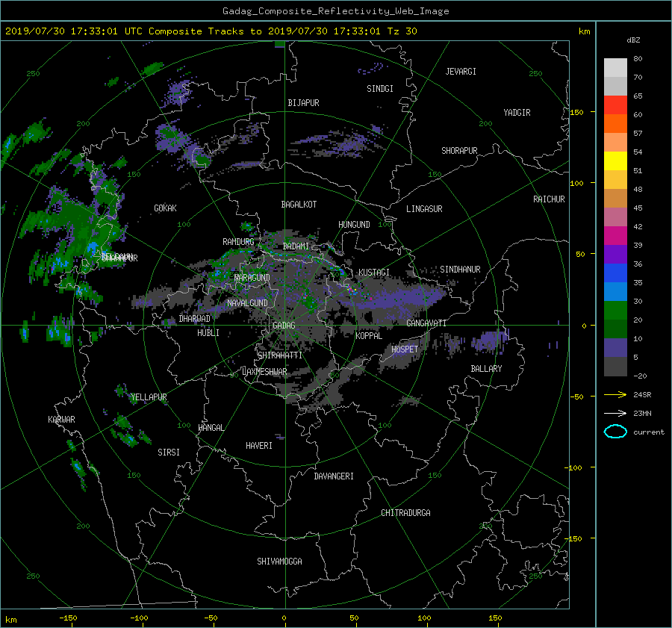The height and width of the screenshot is (628, 672).
Task: Click the KARWAR city label
Action: point(61,420)
